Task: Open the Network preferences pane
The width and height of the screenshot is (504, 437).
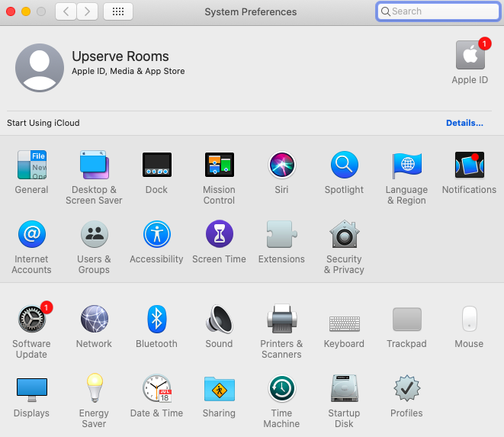Action: 94,319
